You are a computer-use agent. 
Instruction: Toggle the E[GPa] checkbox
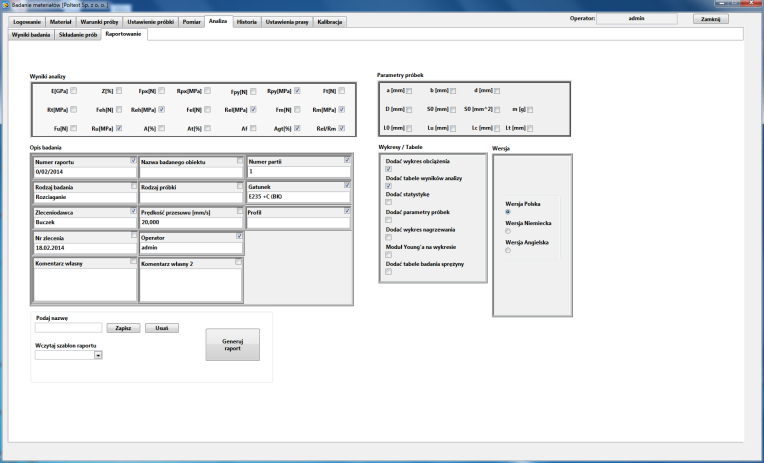coord(74,91)
